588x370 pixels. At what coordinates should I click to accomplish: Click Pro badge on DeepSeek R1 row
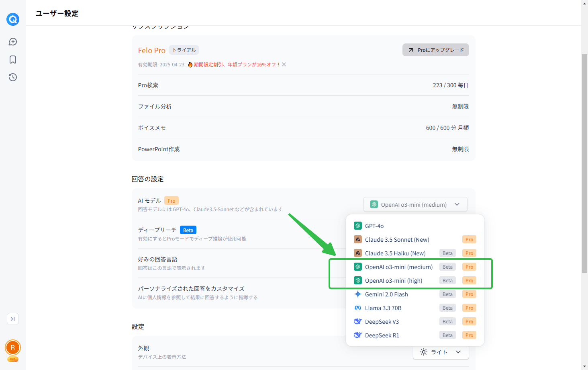point(469,335)
